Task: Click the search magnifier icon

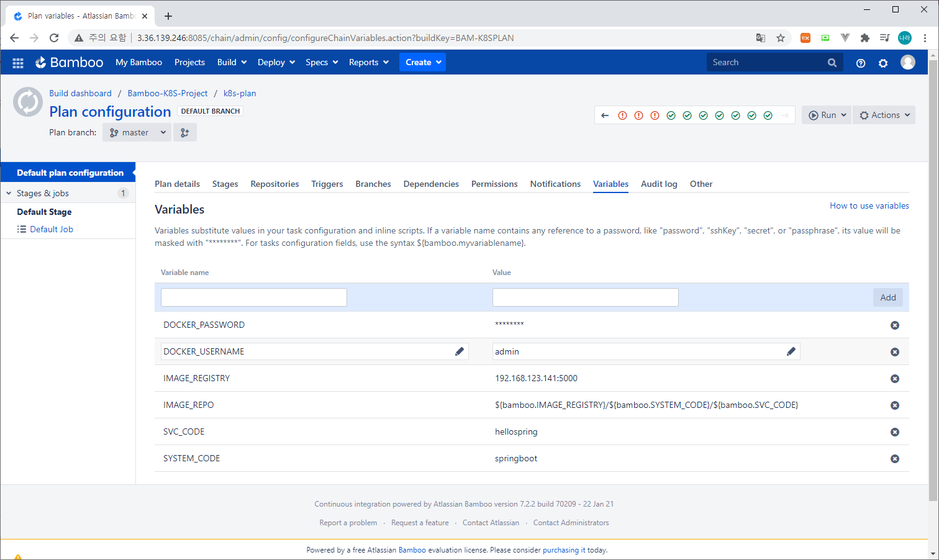Action: pyautogui.click(x=832, y=63)
